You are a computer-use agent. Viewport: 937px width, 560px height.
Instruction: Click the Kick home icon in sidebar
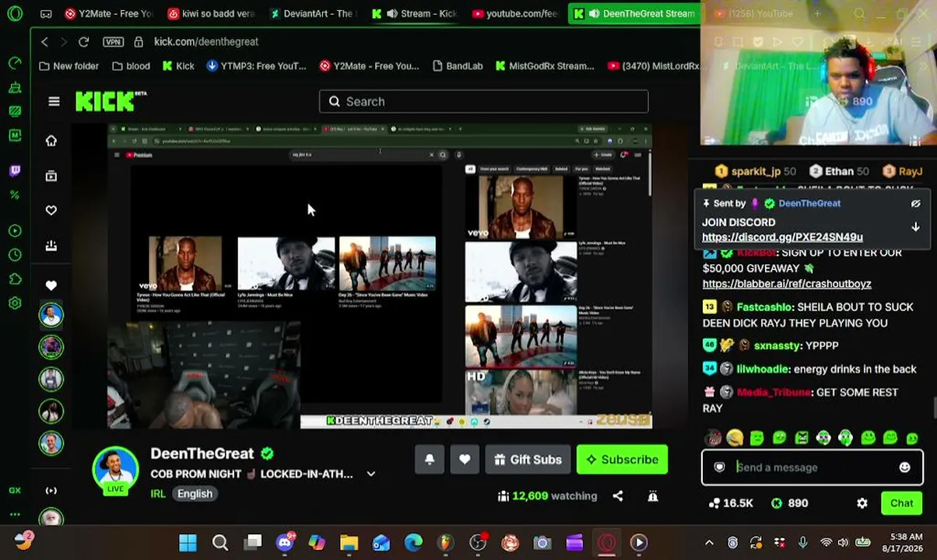(x=51, y=141)
